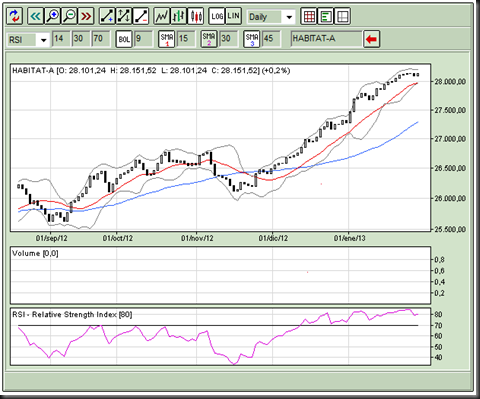Click the RSI period field showing 14

tap(61, 39)
